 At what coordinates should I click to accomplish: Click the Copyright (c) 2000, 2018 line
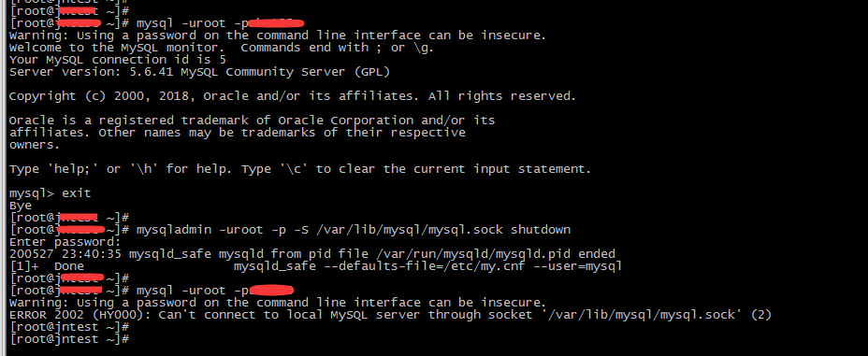click(x=293, y=95)
